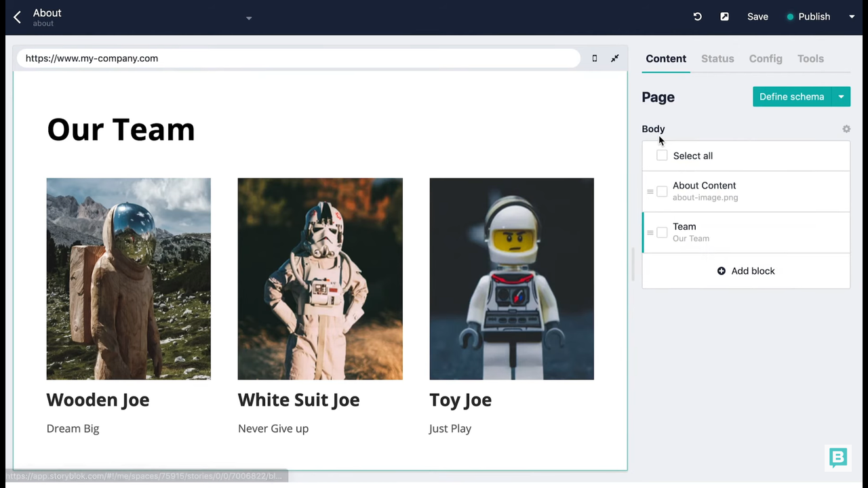Tick the Team block checkbox

662,232
